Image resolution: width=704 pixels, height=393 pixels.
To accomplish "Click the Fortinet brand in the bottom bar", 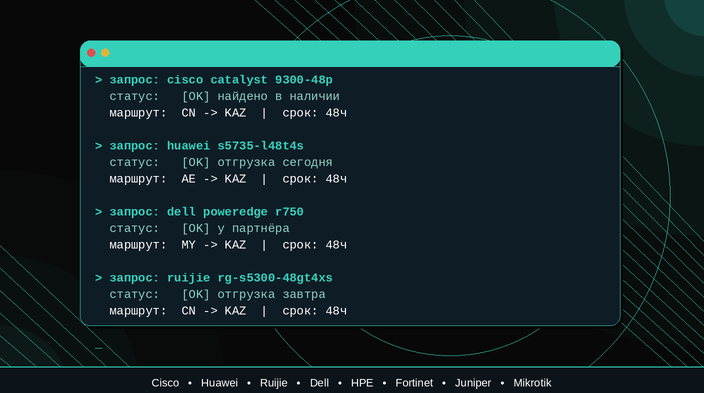I will tap(414, 383).
